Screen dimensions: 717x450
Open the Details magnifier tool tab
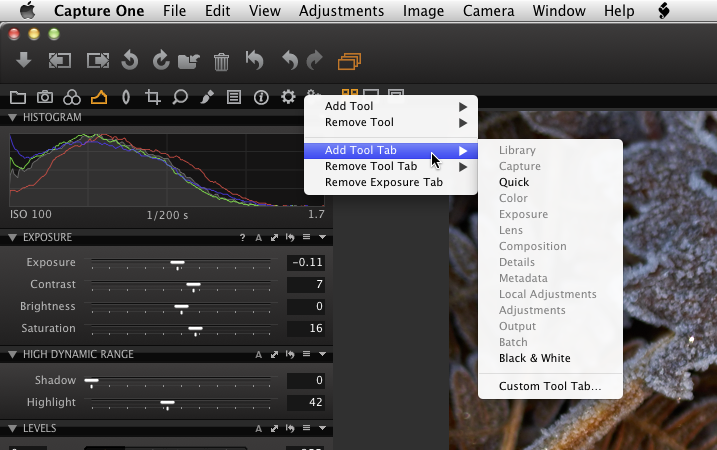point(180,97)
